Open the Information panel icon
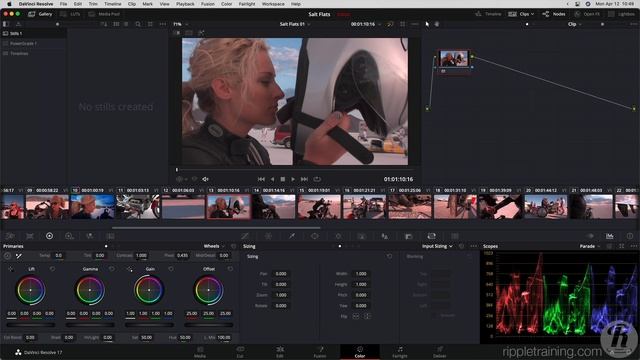Viewport: 640px width, 360px height. (630, 236)
